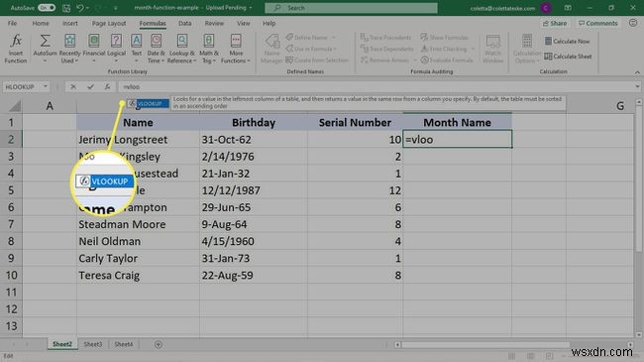This screenshot has height=362, width=644.
Task: Select column G header
Action: (x=620, y=106)
